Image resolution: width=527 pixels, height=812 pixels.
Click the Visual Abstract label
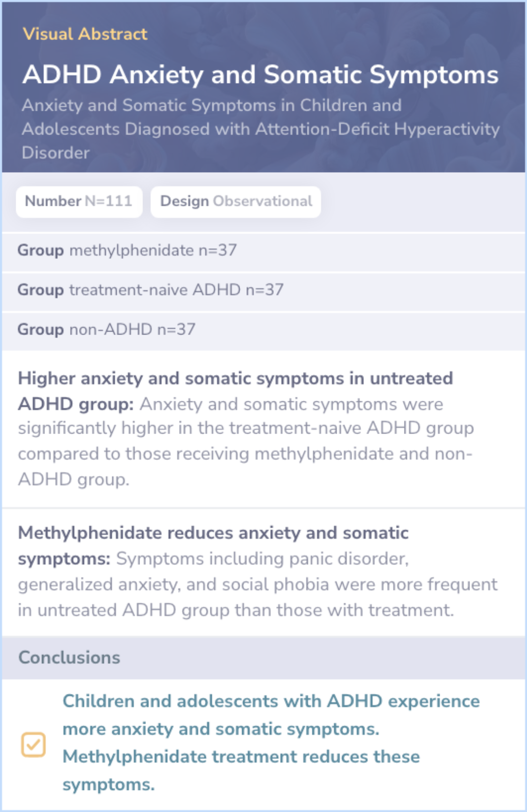85,34
